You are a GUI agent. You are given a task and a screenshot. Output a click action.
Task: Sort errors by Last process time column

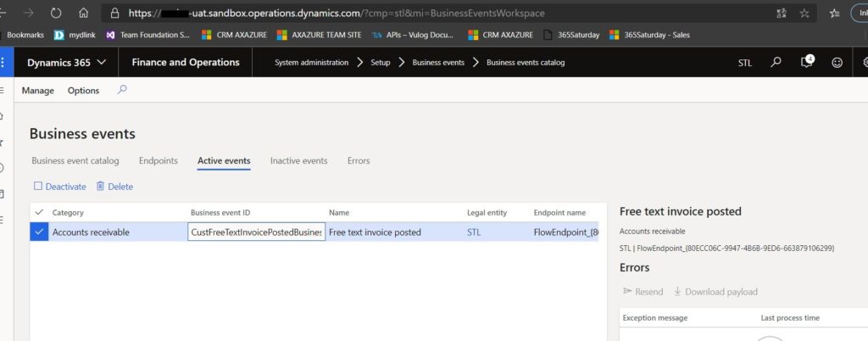pos(790,318)
